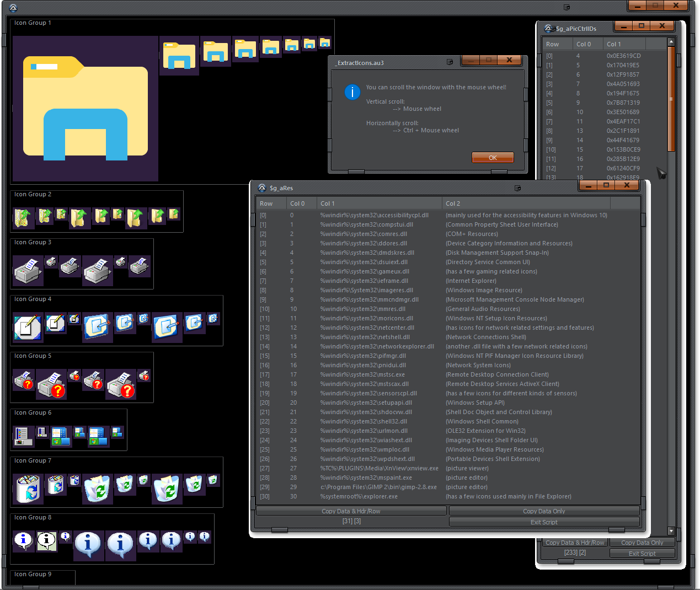Select the first map-folder icon in Icon Group 2
Image resolution: width=700 pixels, height=590 pixels.
22,218
